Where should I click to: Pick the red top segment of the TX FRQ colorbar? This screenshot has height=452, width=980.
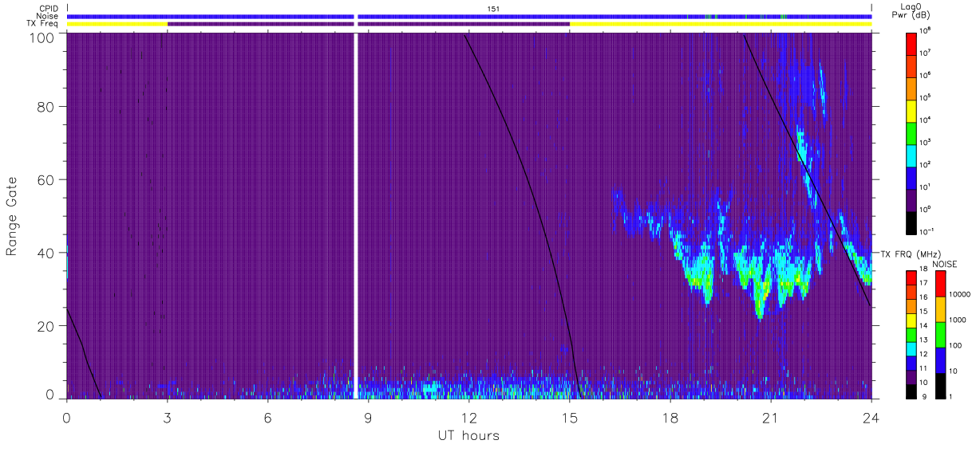point(912,278)
